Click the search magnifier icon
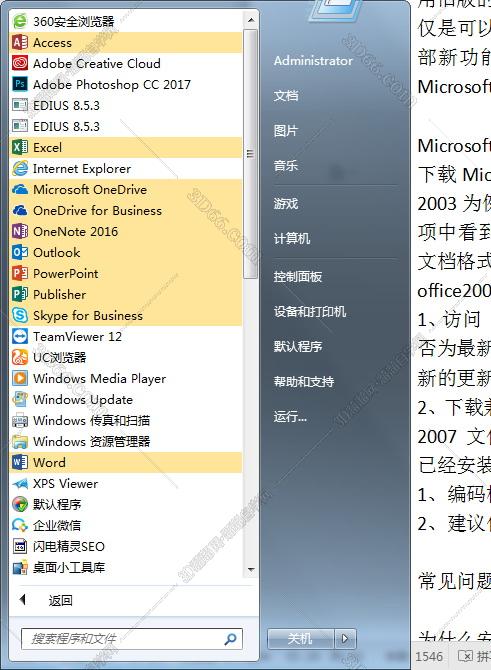This screenshot has height=670, width=491. point(230,639)
